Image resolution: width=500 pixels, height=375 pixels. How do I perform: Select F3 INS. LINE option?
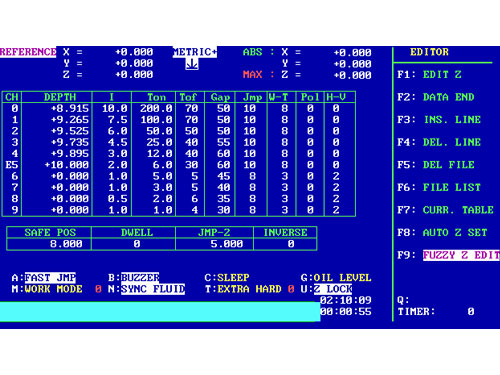[x=439, y=120]
